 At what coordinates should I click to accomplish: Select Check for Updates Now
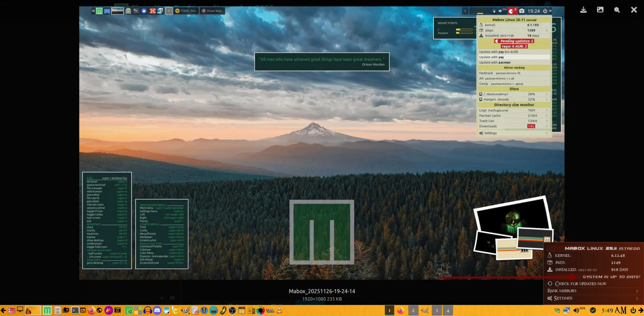(x=581, y=284)
